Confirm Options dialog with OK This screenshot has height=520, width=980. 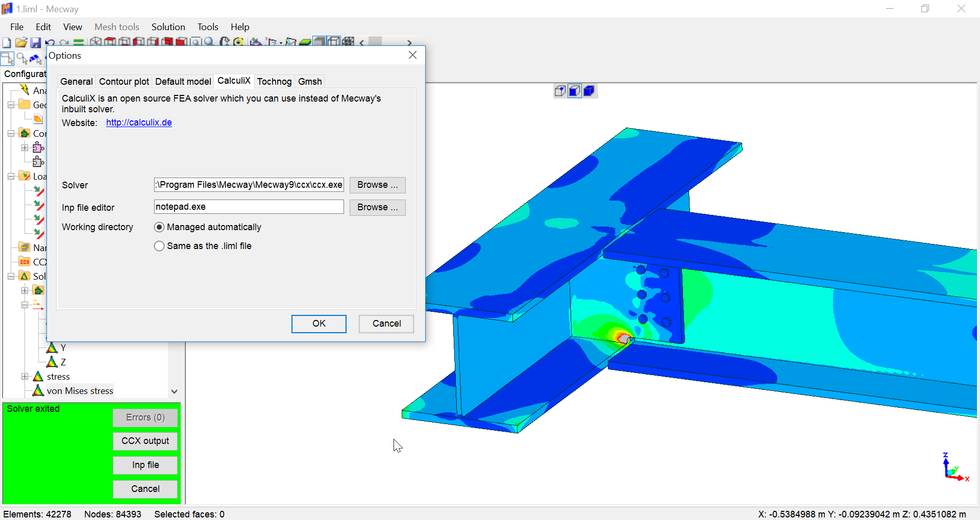tap(319, 324)
